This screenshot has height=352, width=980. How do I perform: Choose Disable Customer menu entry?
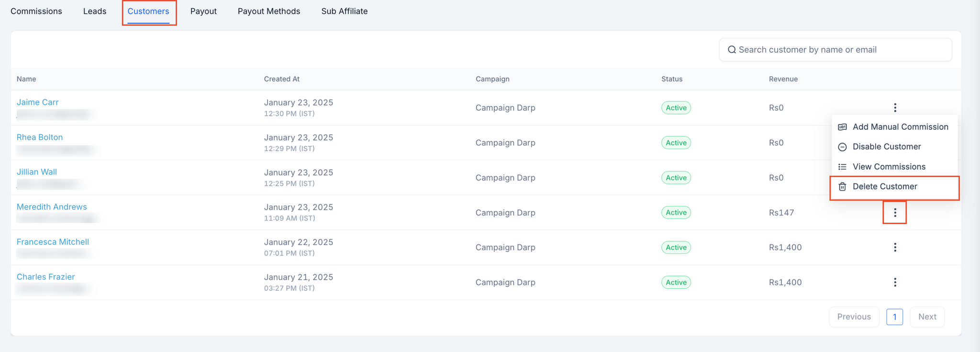pyautogui.click(x=895, y=147)
